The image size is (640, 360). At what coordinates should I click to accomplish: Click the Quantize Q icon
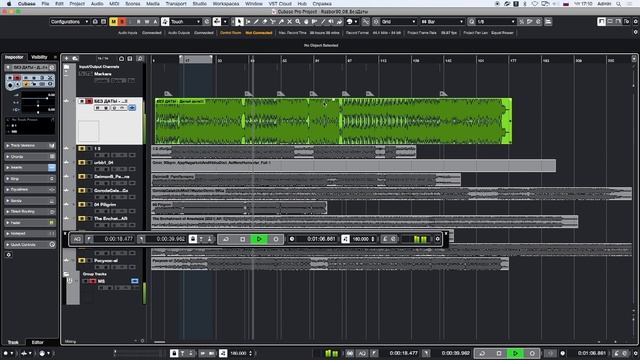point(471,22)
